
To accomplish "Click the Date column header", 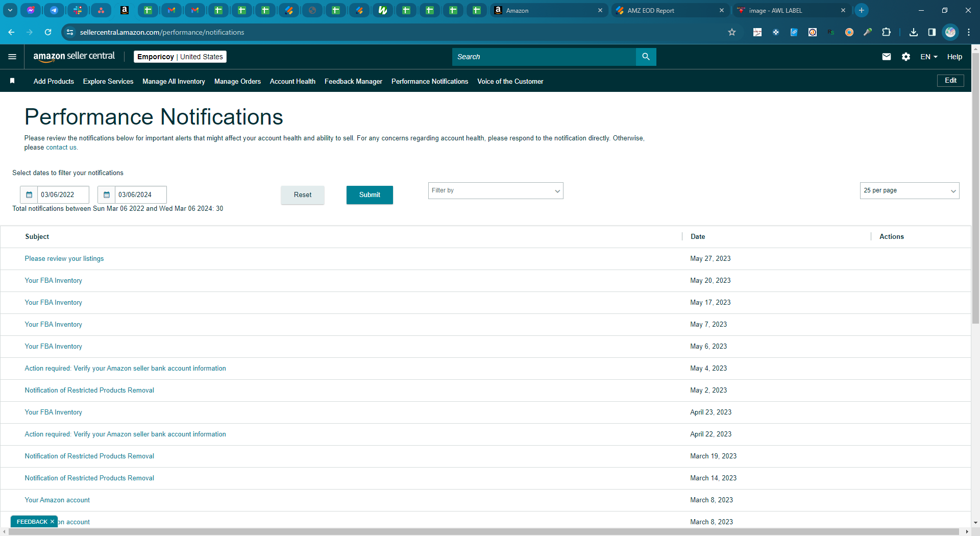I will pyautogui.click(x=698, y=237).
